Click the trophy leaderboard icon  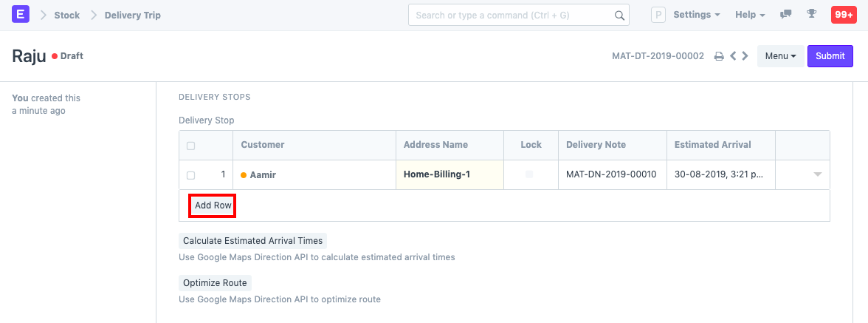(x=812, y=15)
